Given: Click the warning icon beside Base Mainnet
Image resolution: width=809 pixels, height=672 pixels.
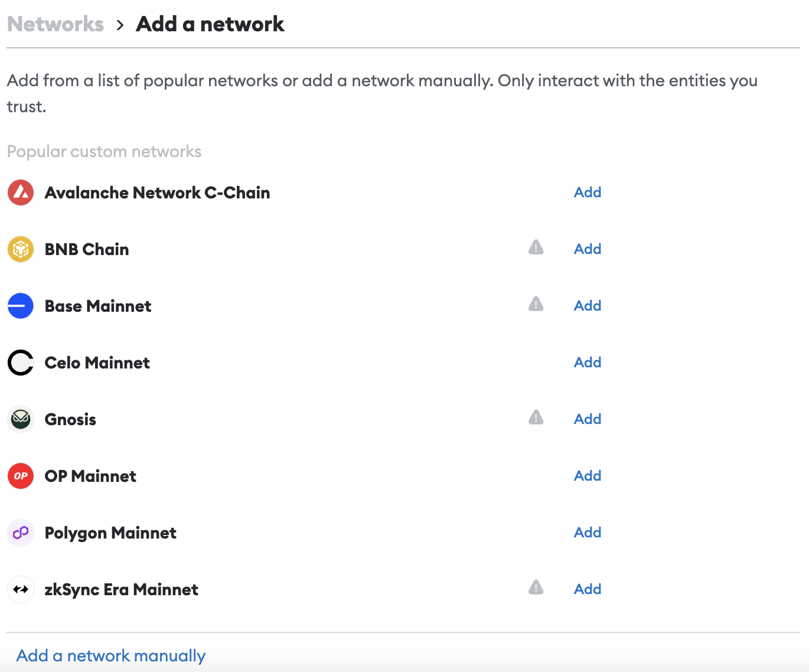Looking at the screenshot, I should (536, 304).
